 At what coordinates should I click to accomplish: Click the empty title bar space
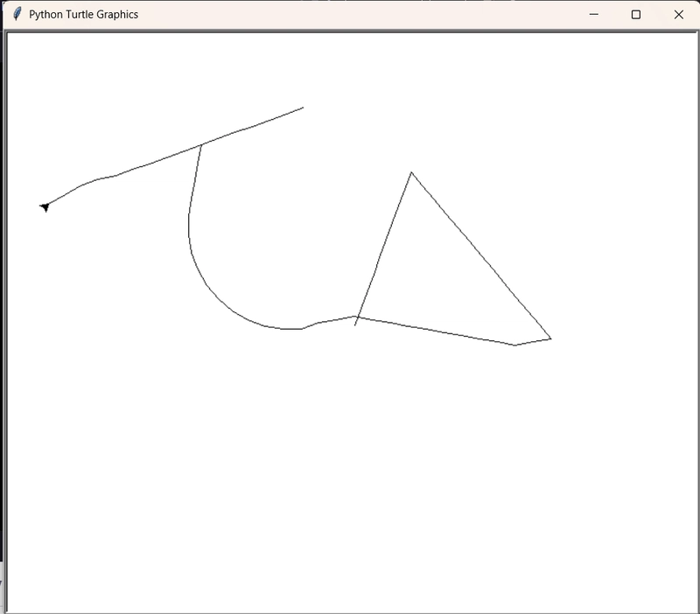tap(350, 14)
